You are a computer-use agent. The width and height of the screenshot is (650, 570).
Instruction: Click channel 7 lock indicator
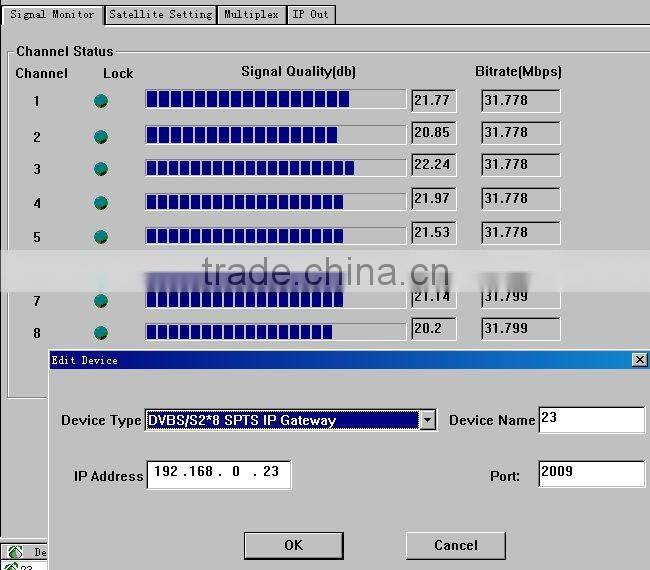101,301
